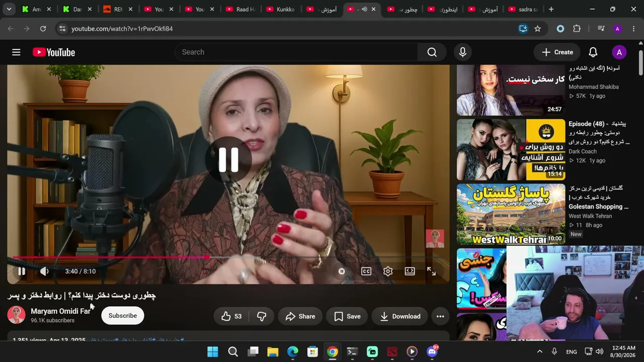Viewport: 644px width, 362px height.
Task: Open the Mohammad Shakiba 24:57 video thumbnail
Action: click(511, 90)
